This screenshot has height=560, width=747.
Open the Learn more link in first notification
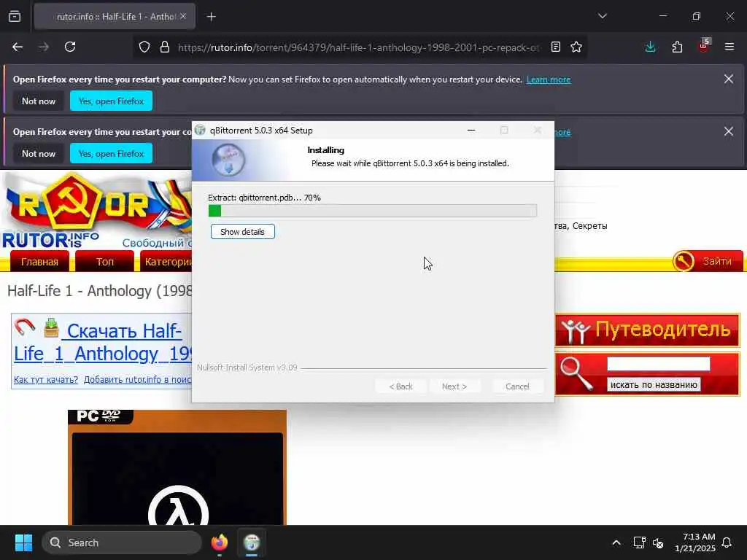point(549,79)
